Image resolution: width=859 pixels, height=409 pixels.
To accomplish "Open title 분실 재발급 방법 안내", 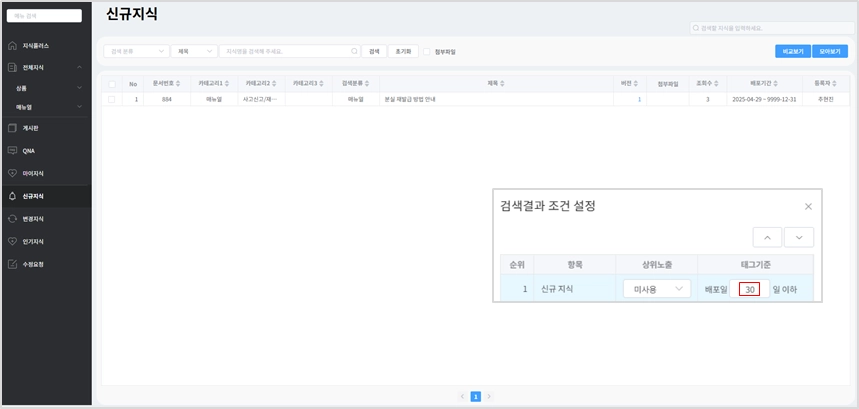I will coord(410,100).
